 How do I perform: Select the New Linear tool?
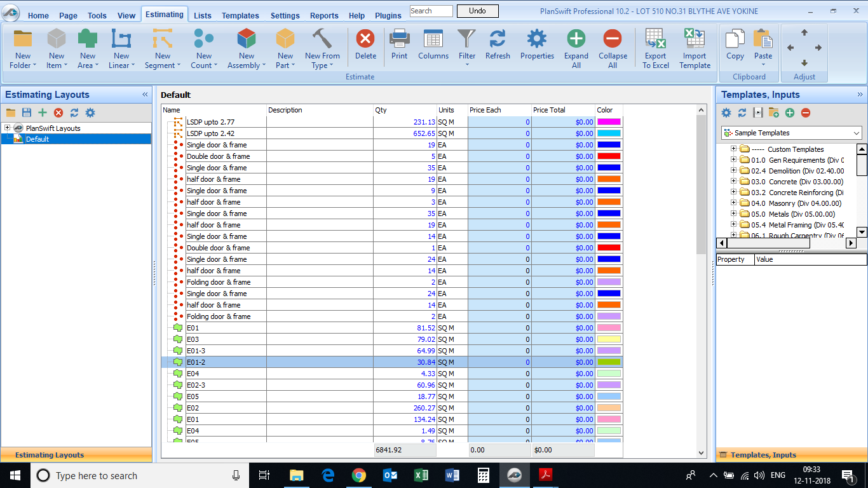[x=121, y=39]
